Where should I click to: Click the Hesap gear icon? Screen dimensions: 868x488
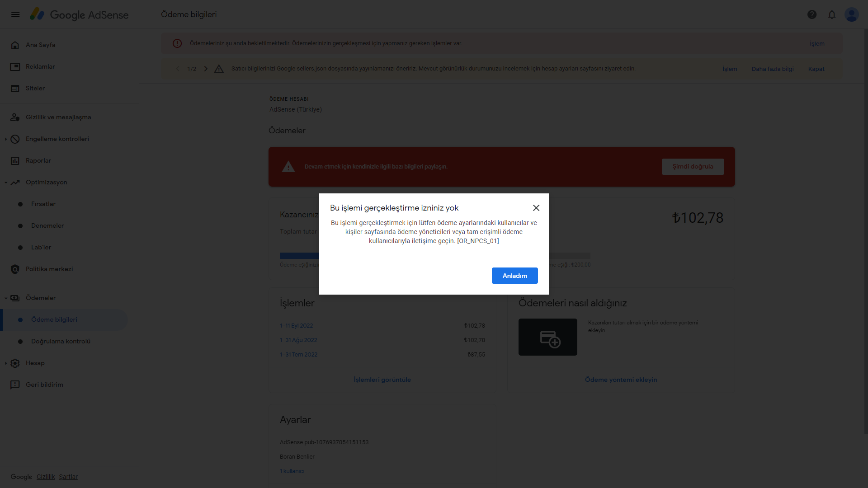pyautogui.click(x=15, y=363)
